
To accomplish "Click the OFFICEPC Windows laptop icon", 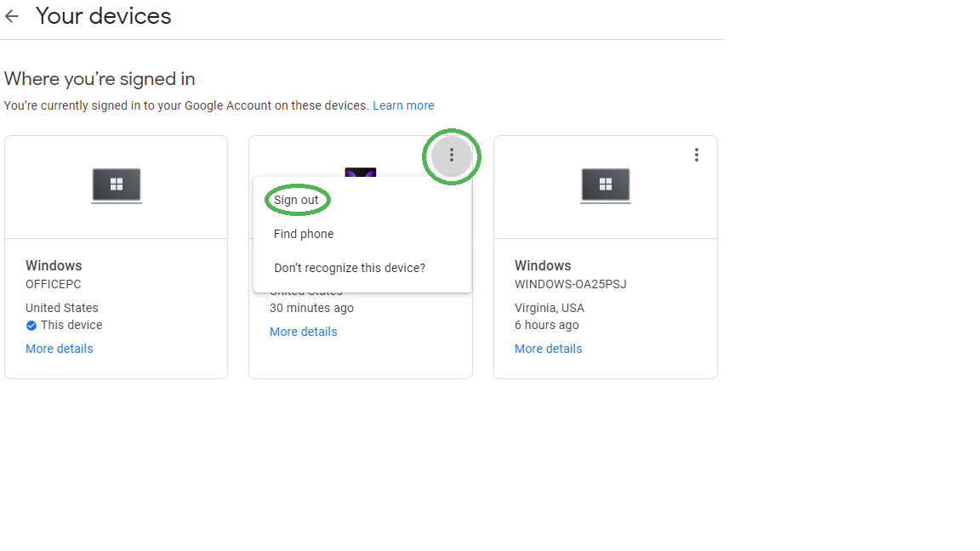I will 117,185.
